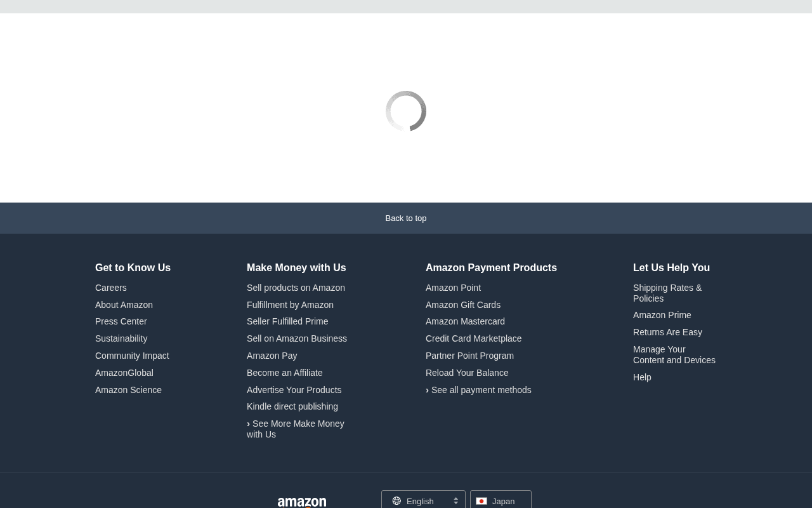Click the language selector up-down arrows
This screenshot has width=812, height=508.
pos(455,501)
